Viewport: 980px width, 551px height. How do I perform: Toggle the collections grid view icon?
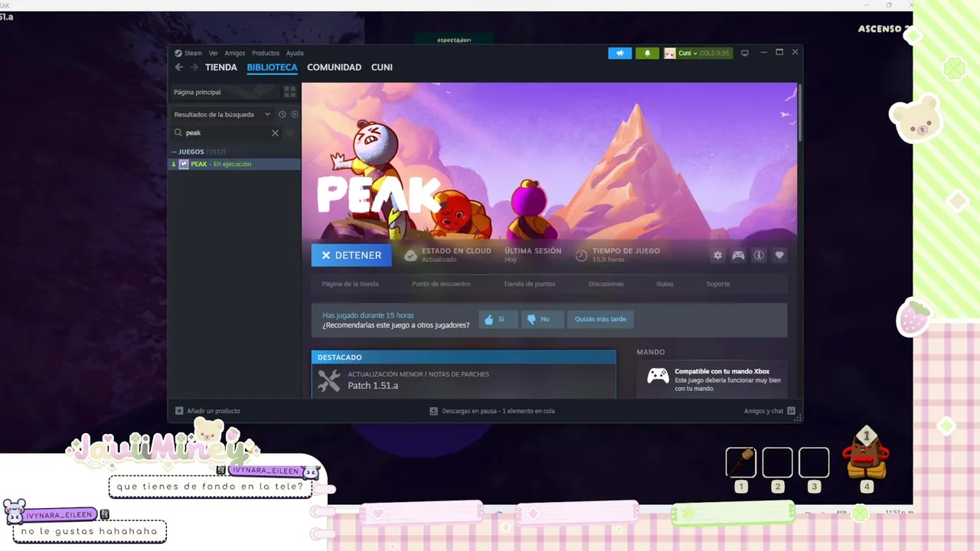[290, 92]
